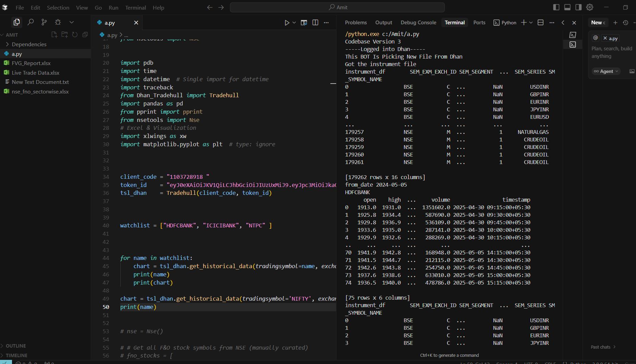Open the Source Control view
Image resolution: width=636 pixels, height=364 pixels.
(x=44, y=22)
